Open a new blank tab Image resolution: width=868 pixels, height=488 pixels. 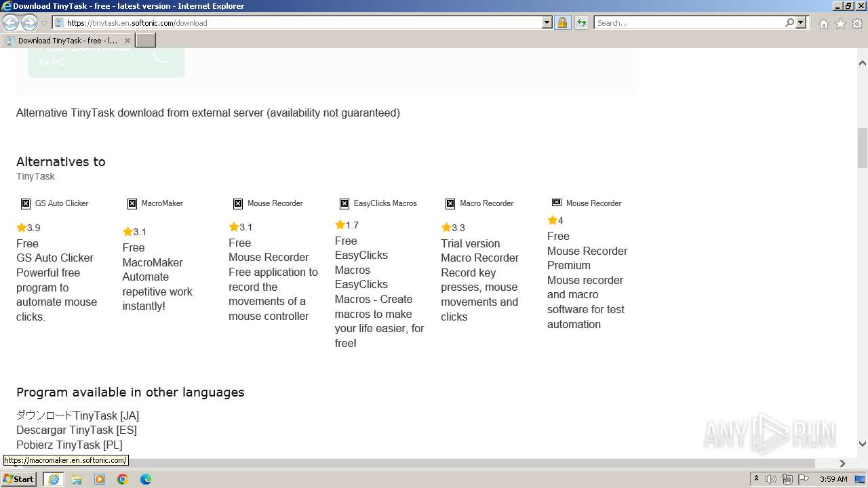tap(146, 41)
